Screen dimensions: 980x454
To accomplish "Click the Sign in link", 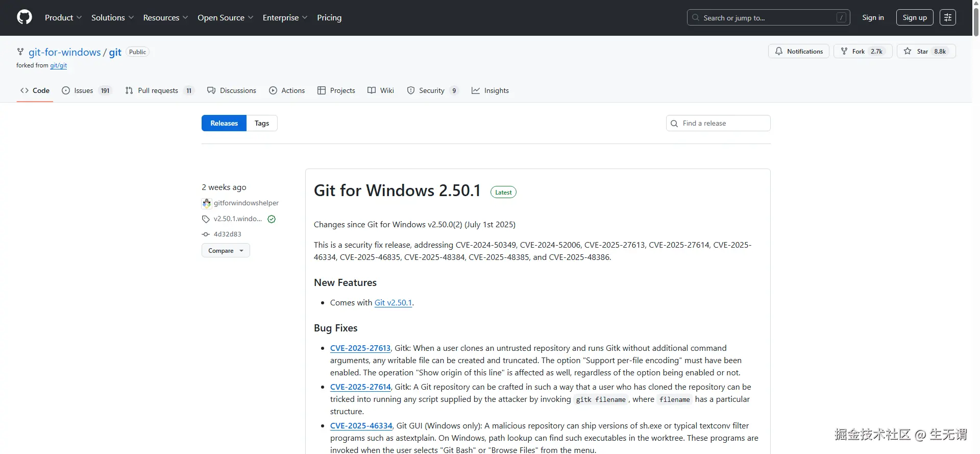I will pos(873,17).
